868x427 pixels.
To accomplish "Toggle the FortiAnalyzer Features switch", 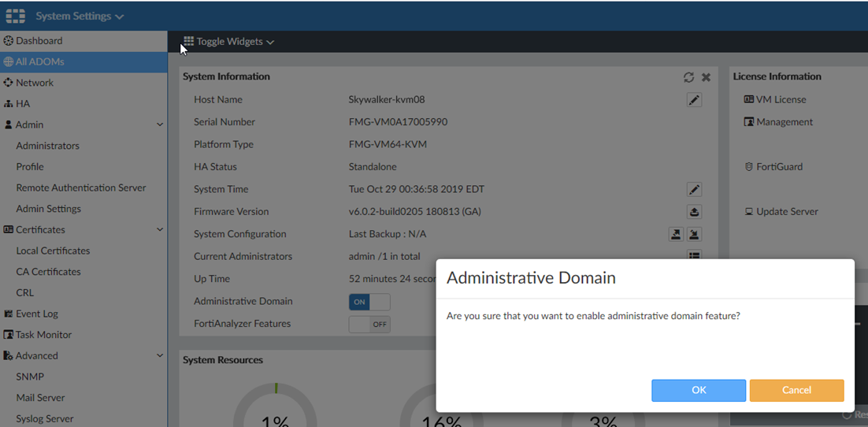I will click(x=369, y=324).
